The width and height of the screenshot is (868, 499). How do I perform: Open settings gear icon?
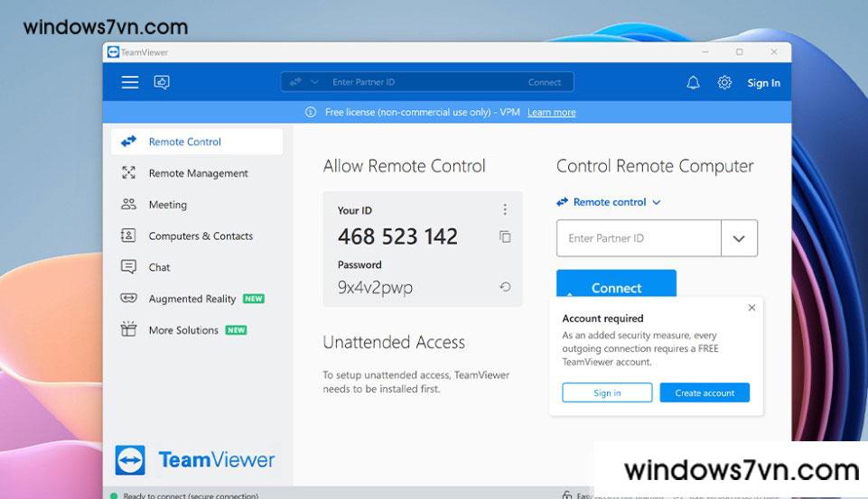(724, 82)
